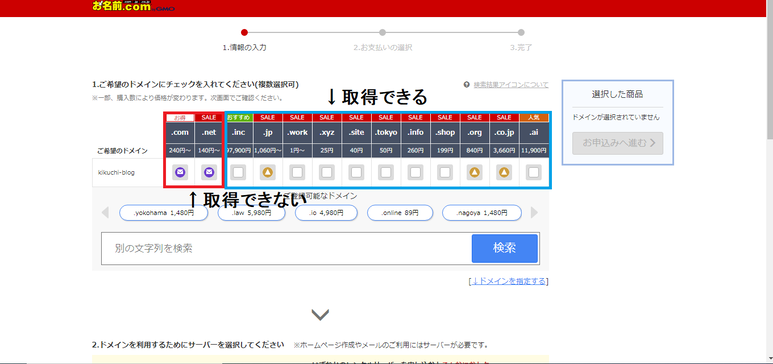Click the .xyz column header
Screen dimensions: 773x364
pos(327,132)
